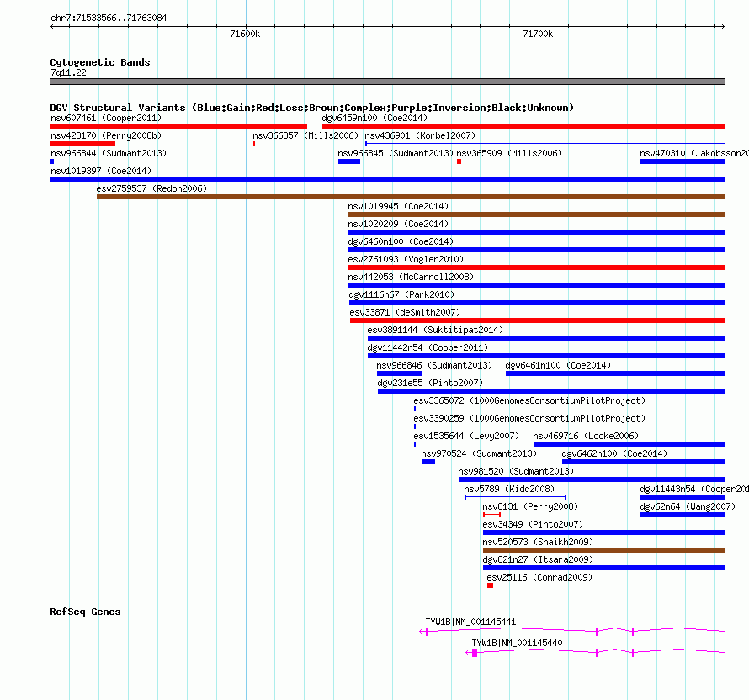Click the nsv520573 (Shaikh2009) brown bar
The height and width of the screenshot is (700, 749).
(x=603, y=550)
